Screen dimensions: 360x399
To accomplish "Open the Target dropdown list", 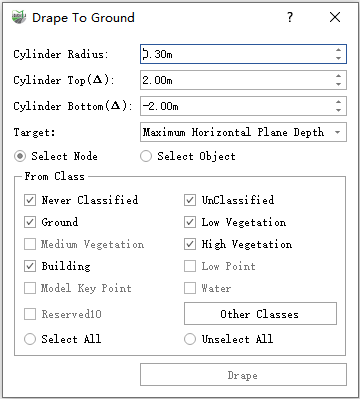I will click(x=243, y=132).
